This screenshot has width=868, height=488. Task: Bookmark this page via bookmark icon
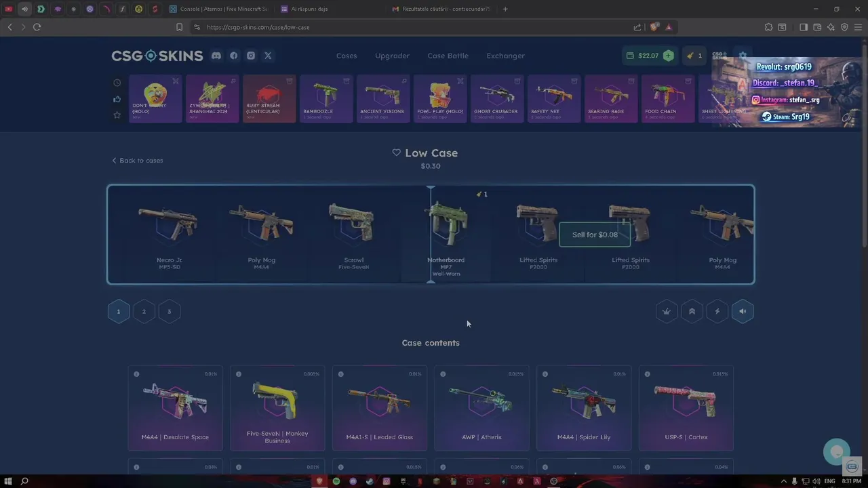(x=179, y=27)
